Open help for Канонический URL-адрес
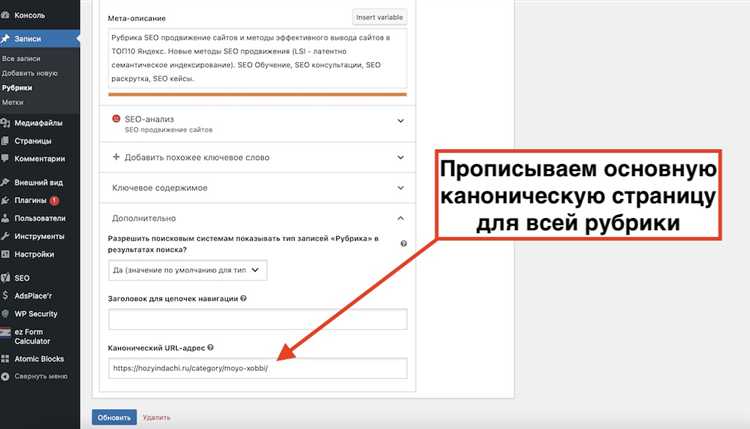 [210, 348]
